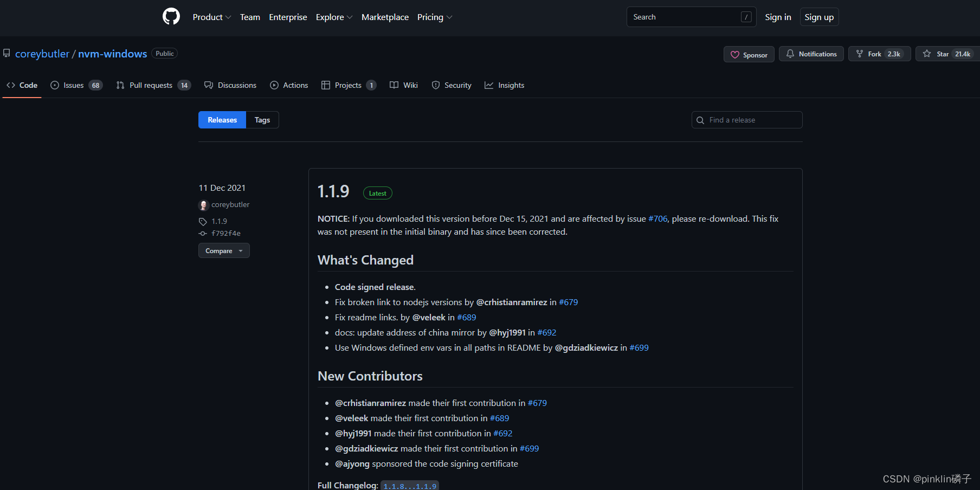
Task: Open the Issues tab
Action: tap(76, 85)
